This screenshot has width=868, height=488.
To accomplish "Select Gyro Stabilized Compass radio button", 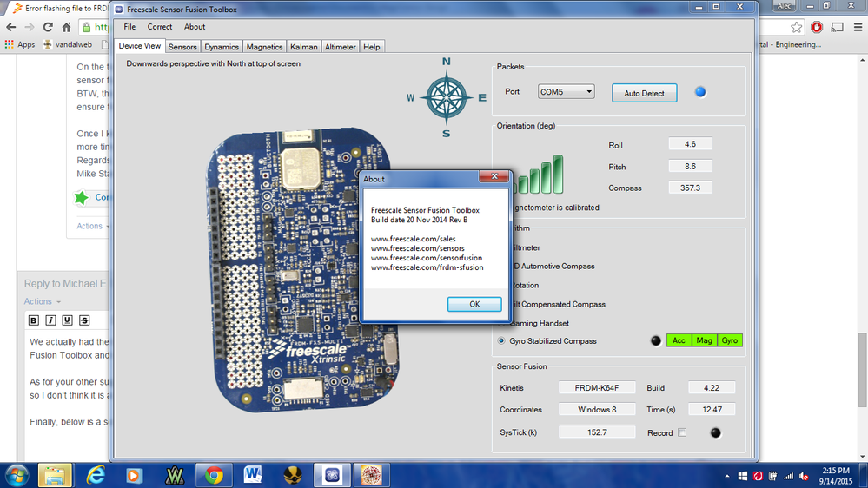I will 501,341.
